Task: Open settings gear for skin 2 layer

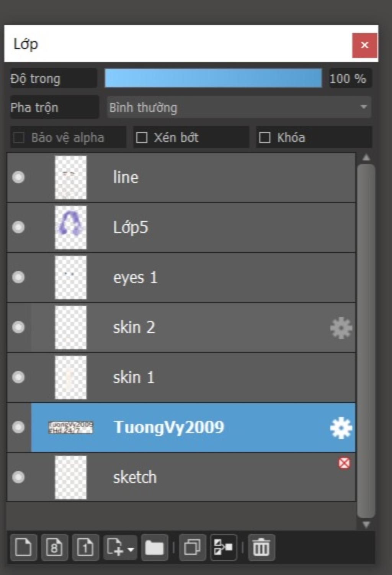Action: point(341,328)
